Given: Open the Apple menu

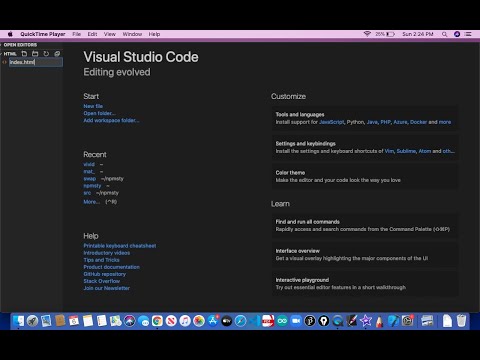Looking at the screenshot, I should tap(10, 34).
